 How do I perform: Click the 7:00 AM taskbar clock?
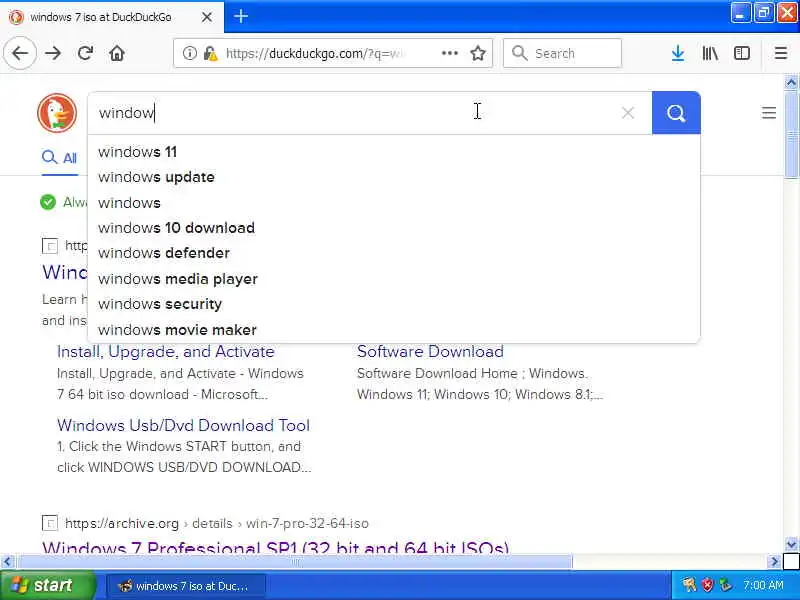763,585
